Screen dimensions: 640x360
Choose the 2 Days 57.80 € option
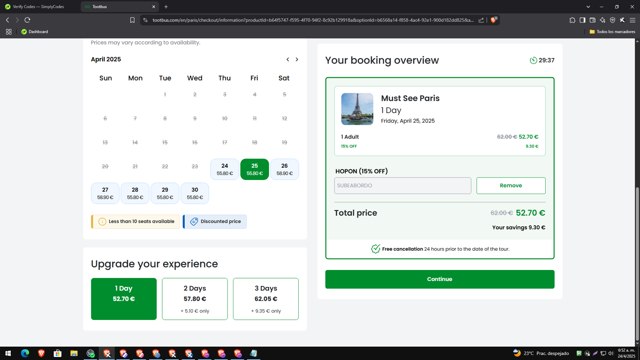pyautogui.click(x=195, y=299)
